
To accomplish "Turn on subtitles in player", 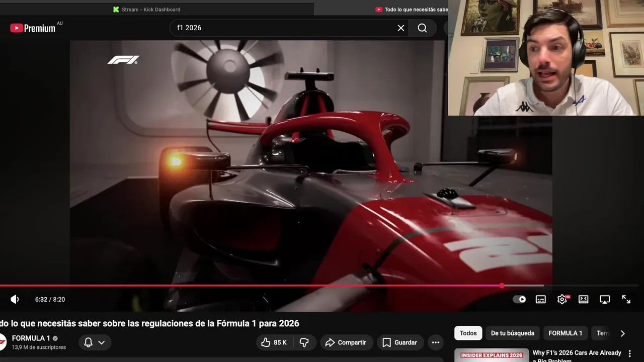I will (x=541, y=299).
